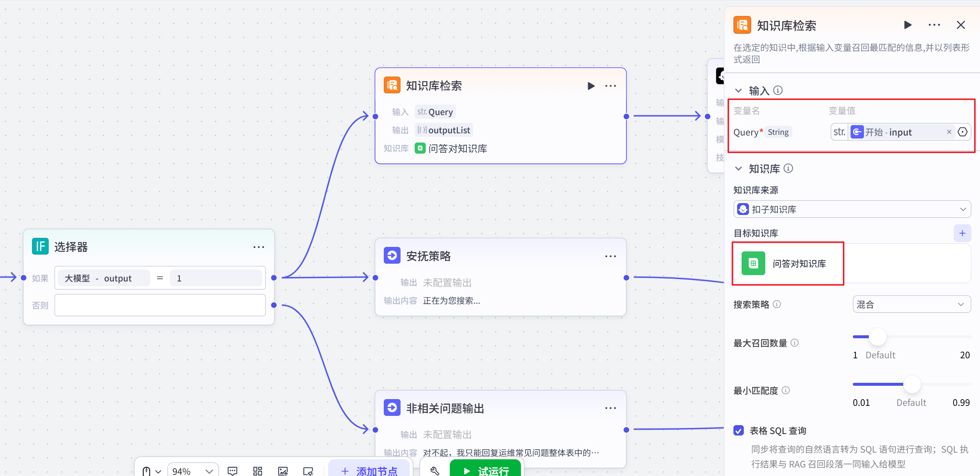Click the comment icon in bottom toolbar
980x476 pixels.
tap(232, 471)
